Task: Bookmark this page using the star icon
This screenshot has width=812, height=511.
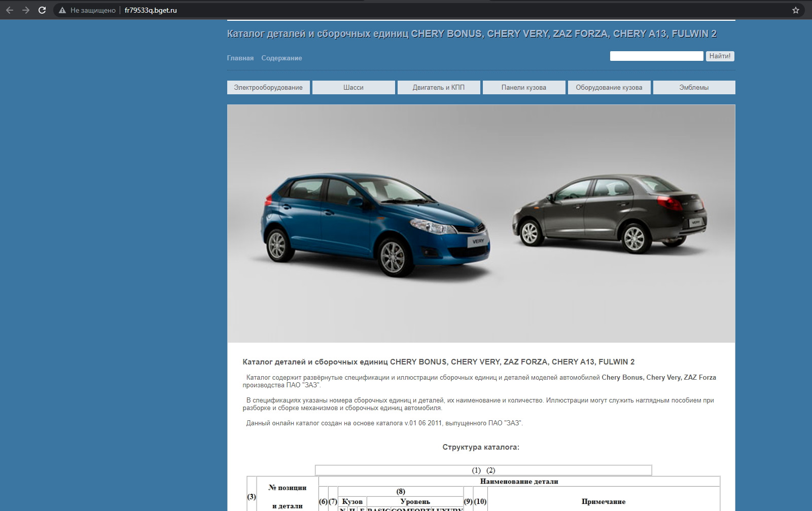Action: click(795, 10)
